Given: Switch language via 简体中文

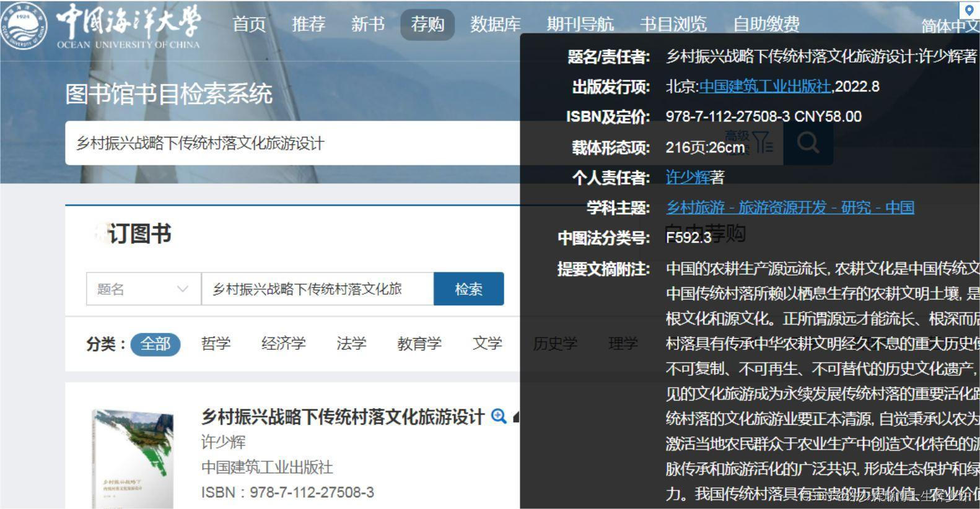Looking at the screenshot, I should [x=950, y=26].
